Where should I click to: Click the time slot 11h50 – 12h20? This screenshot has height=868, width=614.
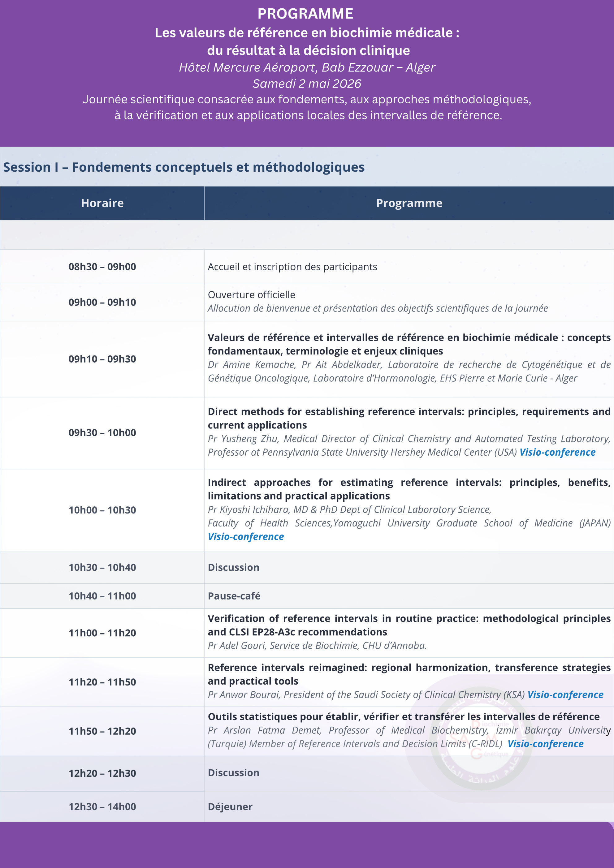click(102, 731)
